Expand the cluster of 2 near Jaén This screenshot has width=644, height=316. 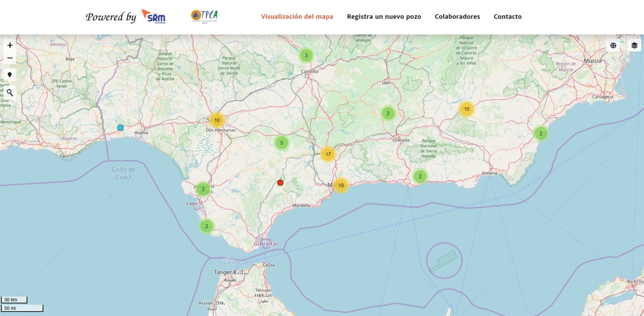click(388, 113)
